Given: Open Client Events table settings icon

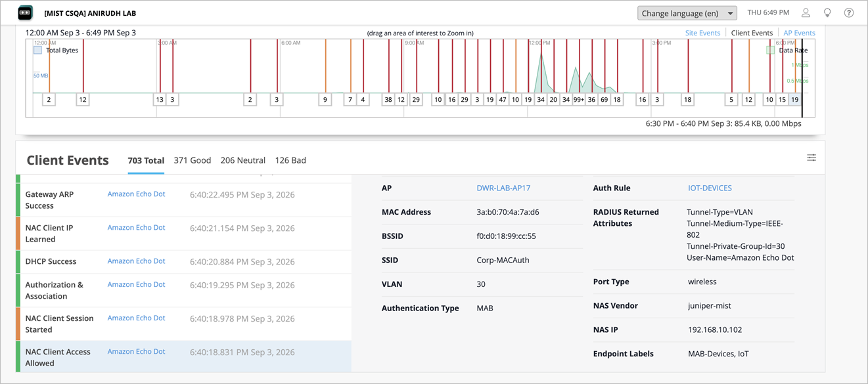Looking at the screenshot, I should (811, 158).
